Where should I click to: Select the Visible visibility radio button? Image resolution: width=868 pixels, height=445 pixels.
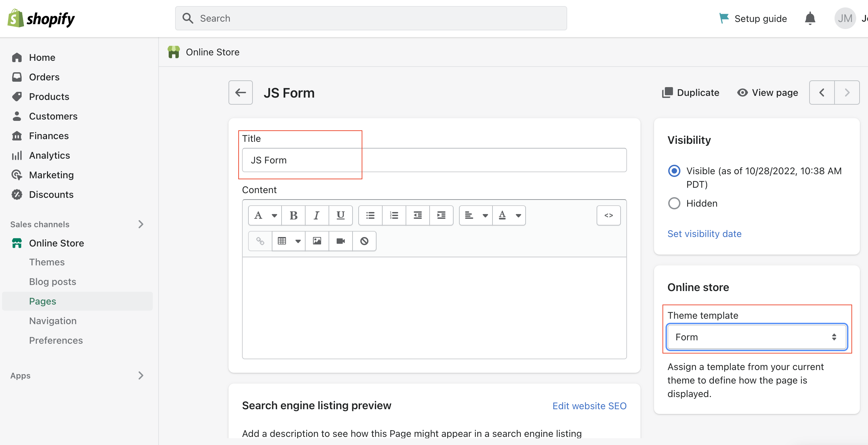pyautogui.click(x=674, y=171)
